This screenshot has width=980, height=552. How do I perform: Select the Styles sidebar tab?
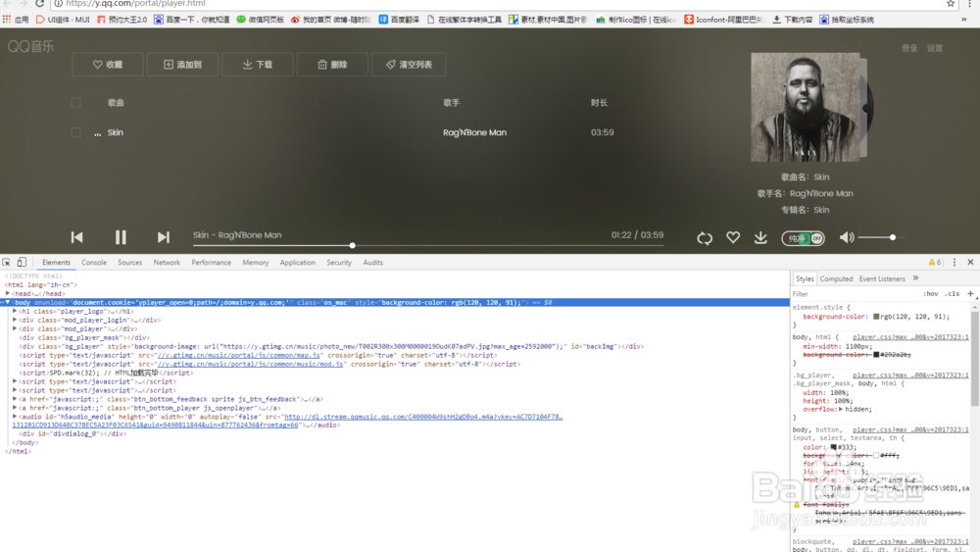click(805, 278)
